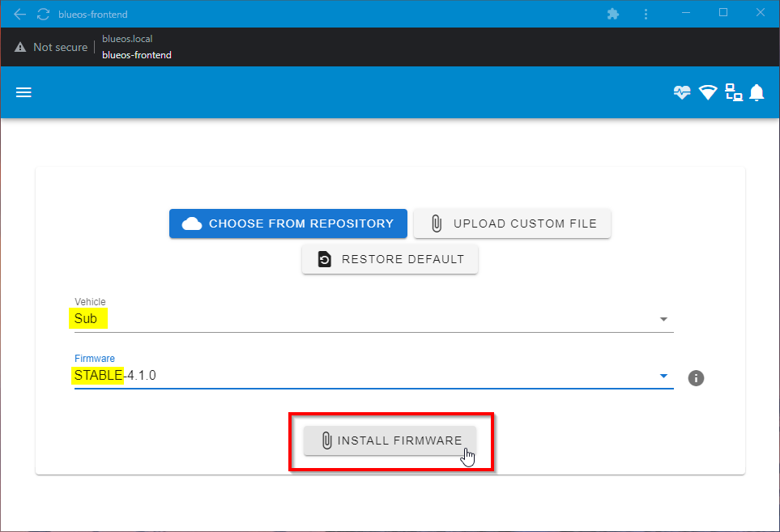The image size is (780, 532).
Task: Click CHOOSE FROM REPOSITORY
Action: [288, 223]
